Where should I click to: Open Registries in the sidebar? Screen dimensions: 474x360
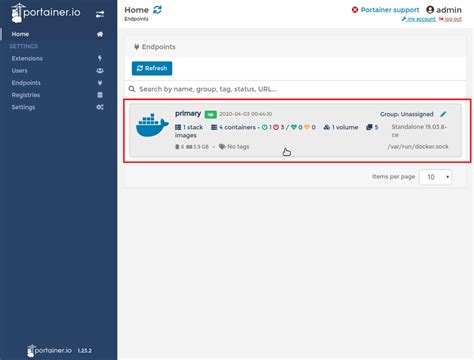click(x=26, y=95)
